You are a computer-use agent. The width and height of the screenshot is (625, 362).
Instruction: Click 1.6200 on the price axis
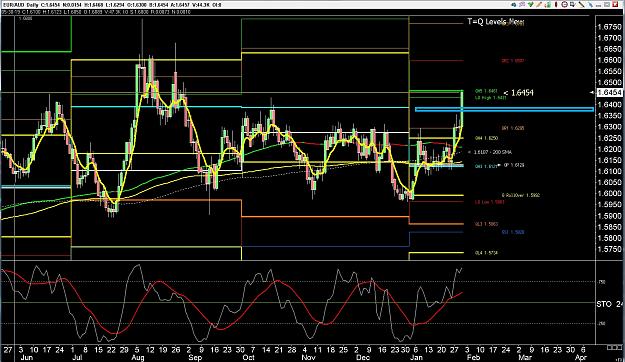(609, 149)
